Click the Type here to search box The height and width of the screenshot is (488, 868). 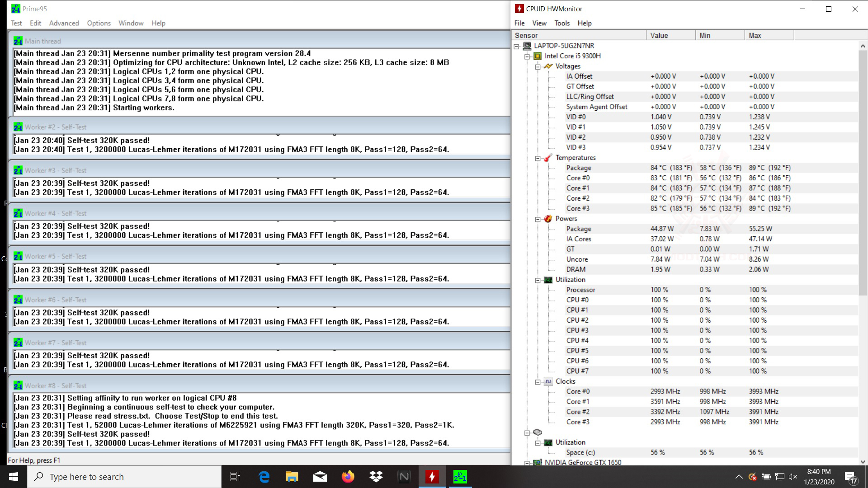coord(124,477)
